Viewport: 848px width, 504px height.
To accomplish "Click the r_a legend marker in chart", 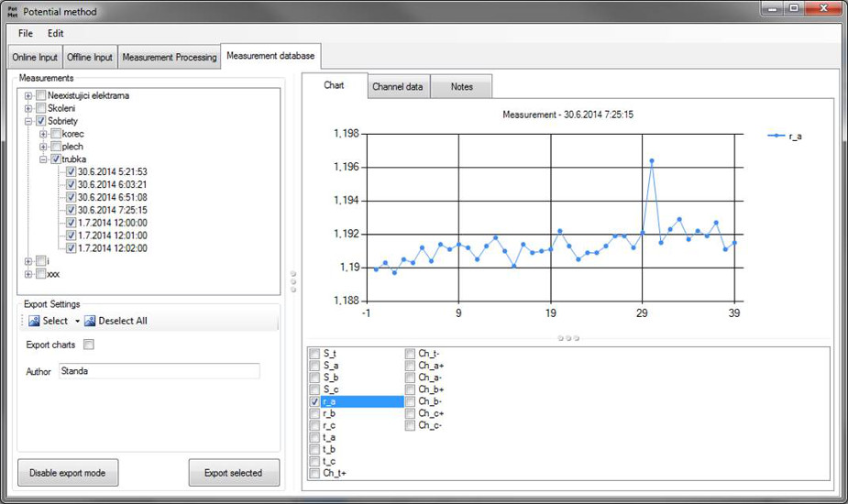I will 776,136.
